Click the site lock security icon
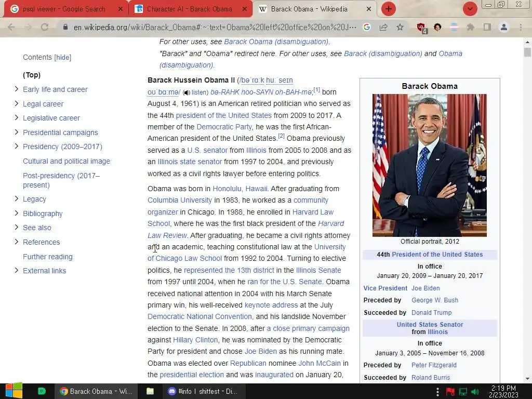The width and height of the screenshot is (532, 399). pyautogui.click(x=65, y=27)
